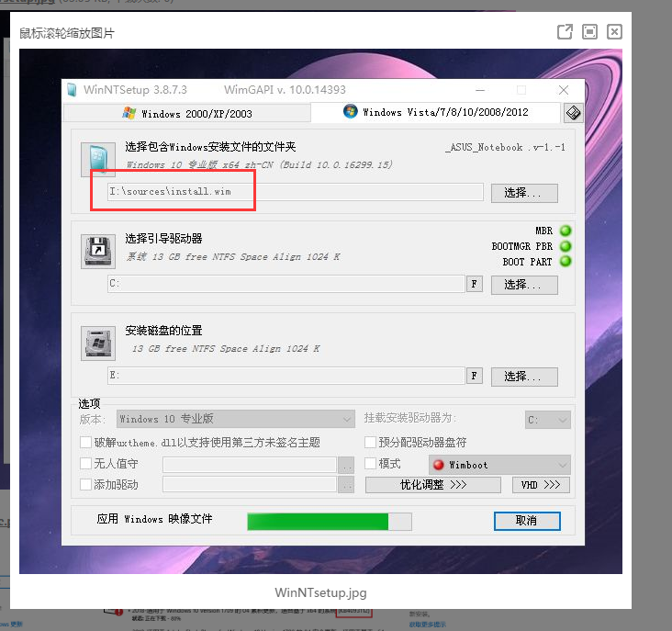Open the 版本 Windows 10 专业版 dropdown
672x631 pixels.
point(235,420)
